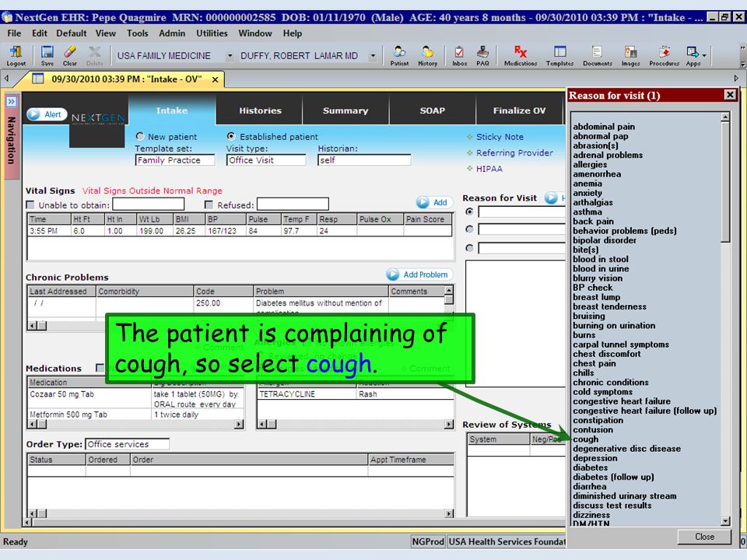Open the Rx Medications module
The height and width of the screenshot is (560, 747).
point(521,55)
